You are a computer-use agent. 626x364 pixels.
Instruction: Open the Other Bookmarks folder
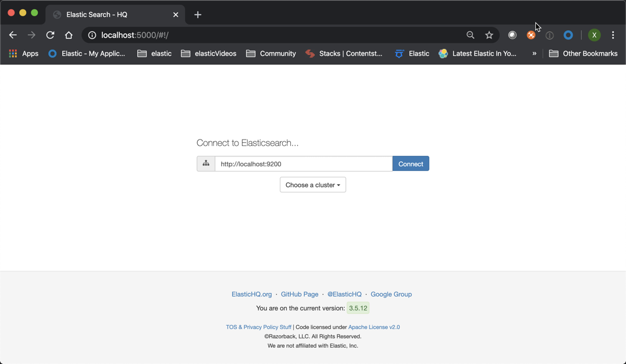584,53
